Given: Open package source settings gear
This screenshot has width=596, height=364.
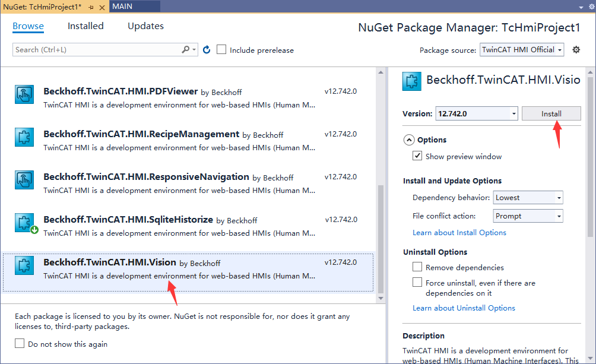Looking at the screenshot, I should pos(576,50).
